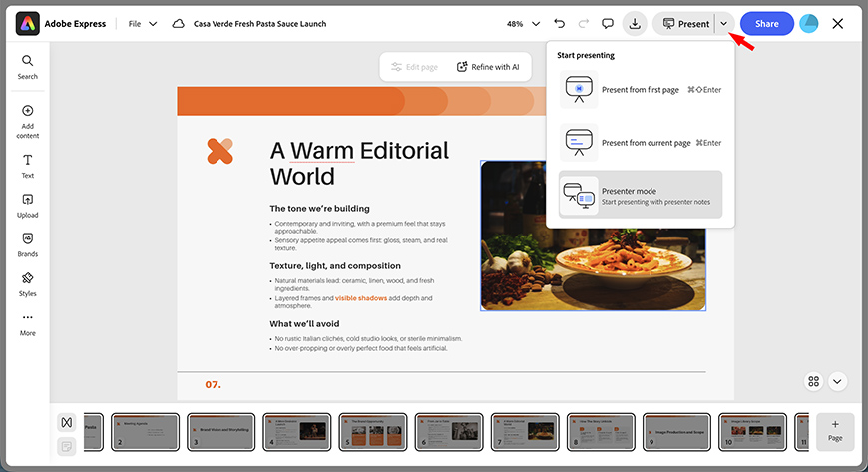Select page 8 thumbnail
This screenshot has width=868, height=472.
(x=601, y=431)
